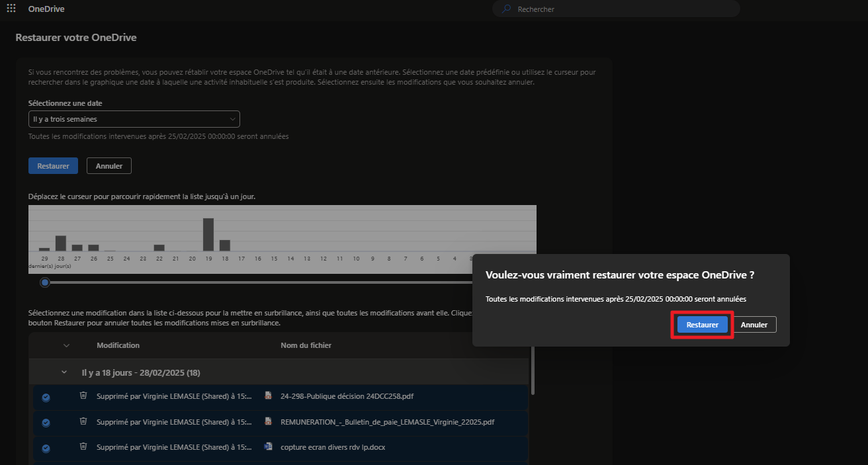Confirm with Restaurer in the dialog
868x465 pixels.
coord(703,325)
